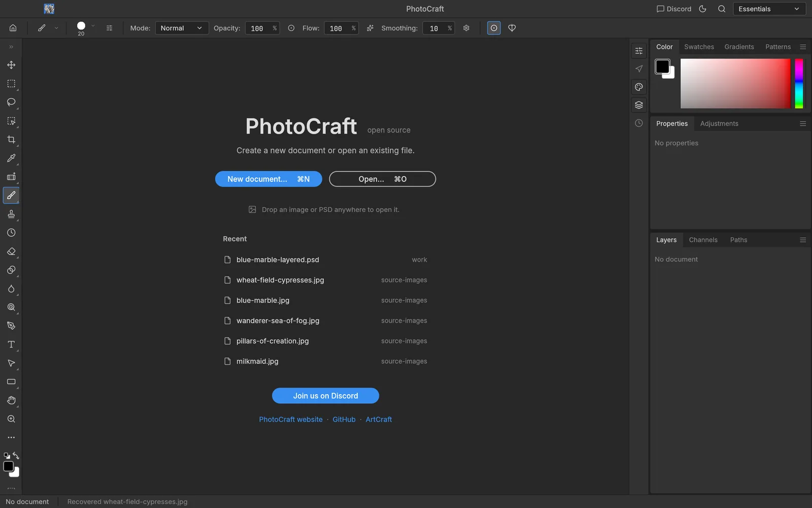Click the Open... button
This screenshot has height=508, width=812.
(x=382, y=179)
